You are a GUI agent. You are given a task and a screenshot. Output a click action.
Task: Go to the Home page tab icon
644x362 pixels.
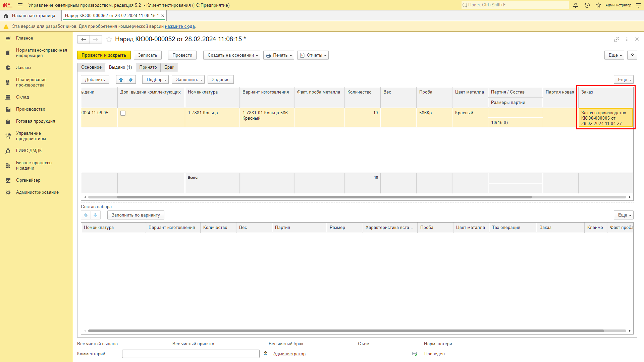[x=6, y=16]
